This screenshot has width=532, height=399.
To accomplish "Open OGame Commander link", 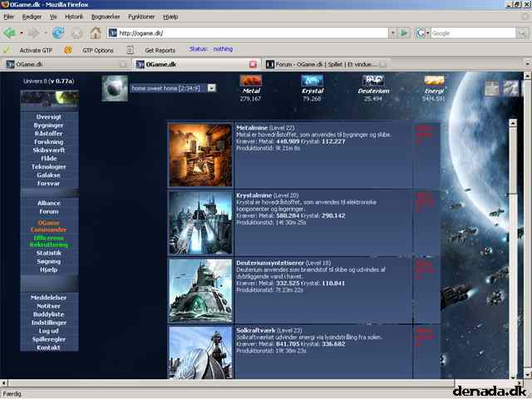I will pyautogui.click(x=48, y=226).
